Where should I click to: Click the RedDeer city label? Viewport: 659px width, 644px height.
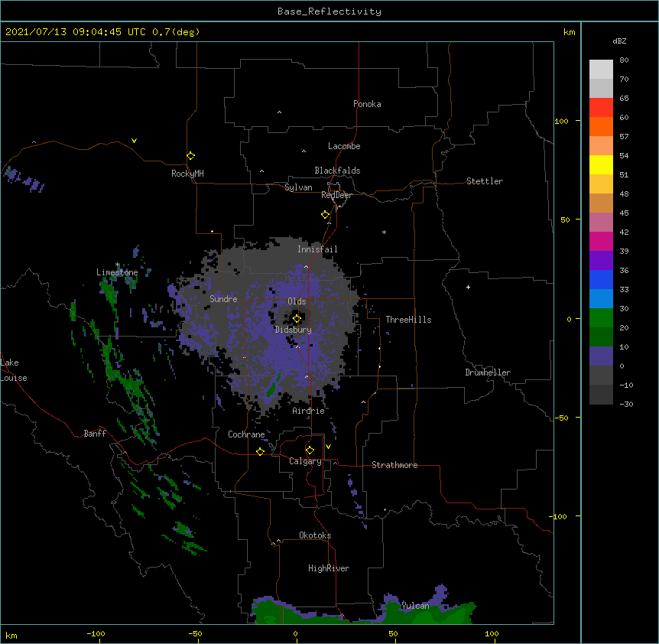pos(336,195)
